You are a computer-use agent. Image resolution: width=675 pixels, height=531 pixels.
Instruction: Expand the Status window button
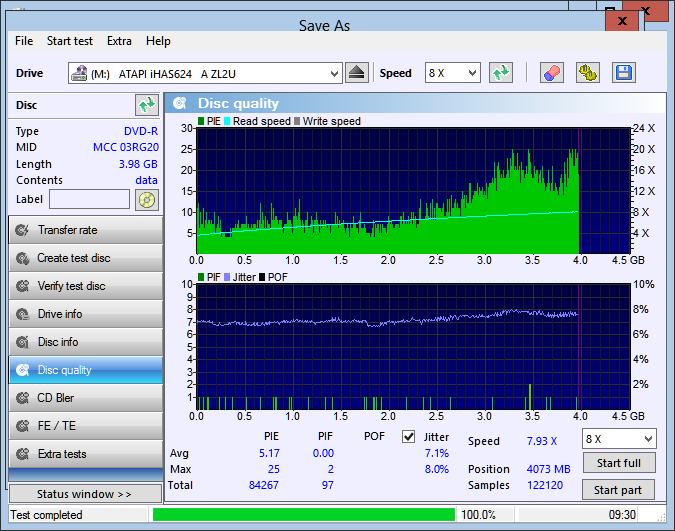[x=85, y=494]
